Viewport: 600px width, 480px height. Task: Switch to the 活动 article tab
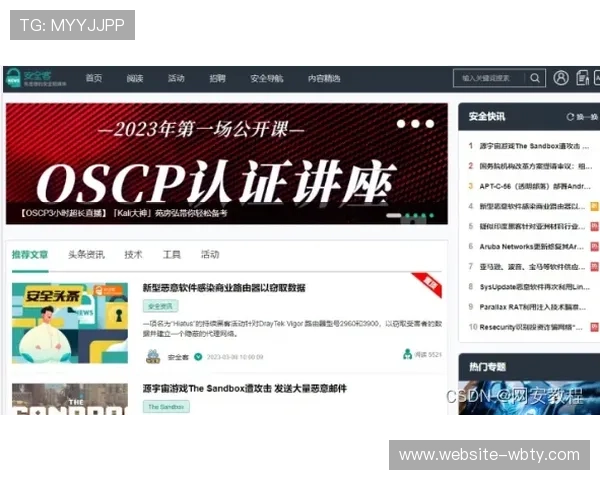click(210, 255)
